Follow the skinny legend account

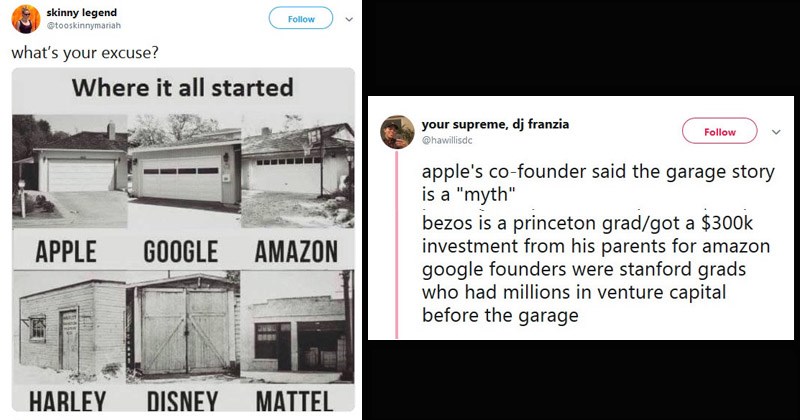coord(301,18)
